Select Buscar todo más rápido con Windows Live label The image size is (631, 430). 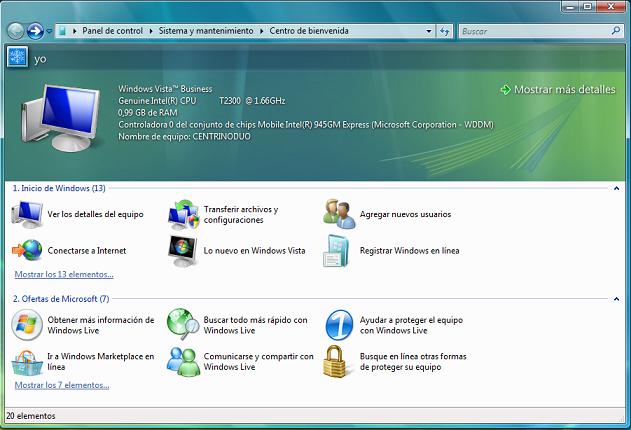(255, 325)
